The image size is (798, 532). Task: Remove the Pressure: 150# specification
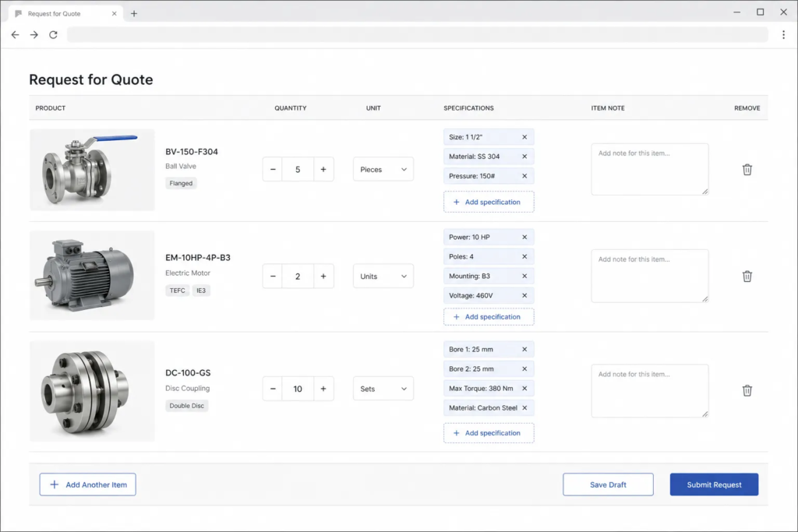(x=524, y=176)
